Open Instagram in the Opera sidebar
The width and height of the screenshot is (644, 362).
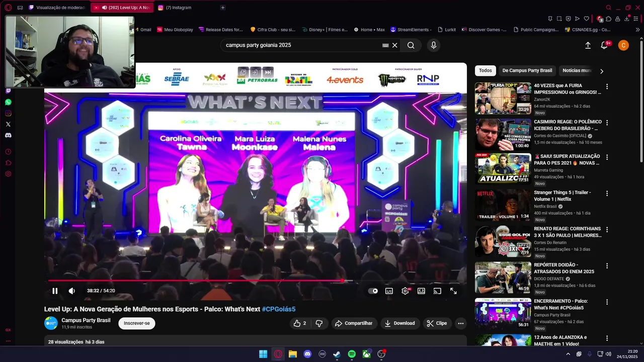click(x=8, y=113)
